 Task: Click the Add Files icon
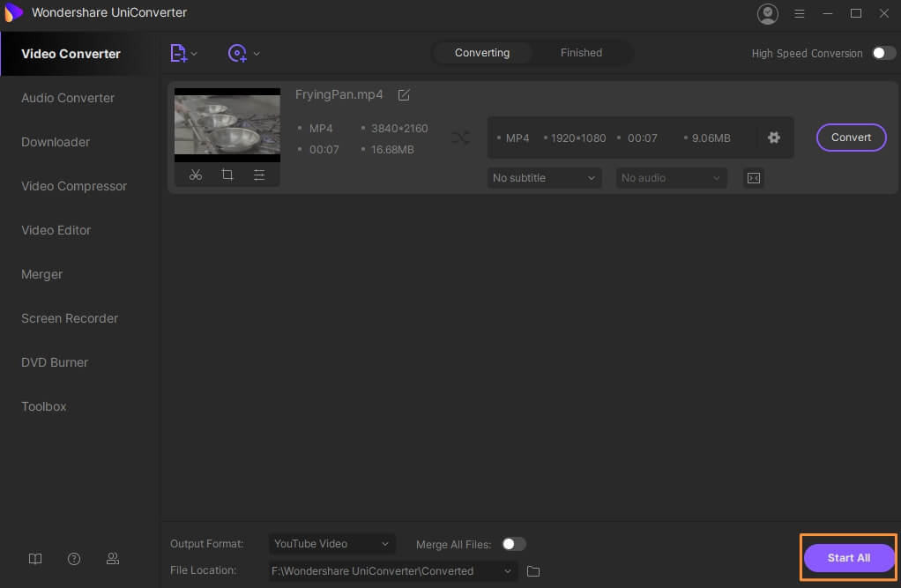click(x=178, y=54)
